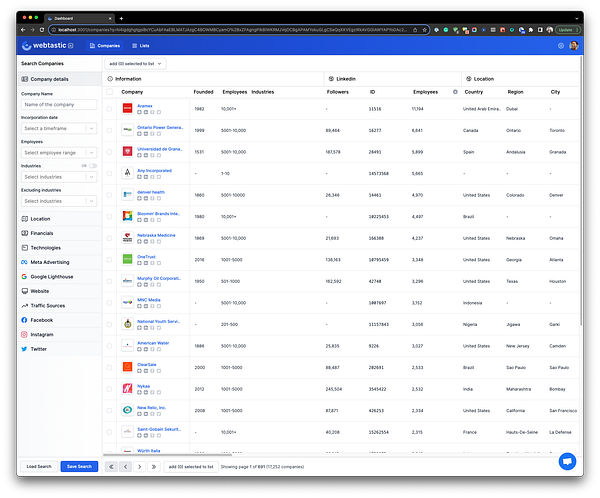Open the chat support bubble
The image size is (600, 498).
567,461
